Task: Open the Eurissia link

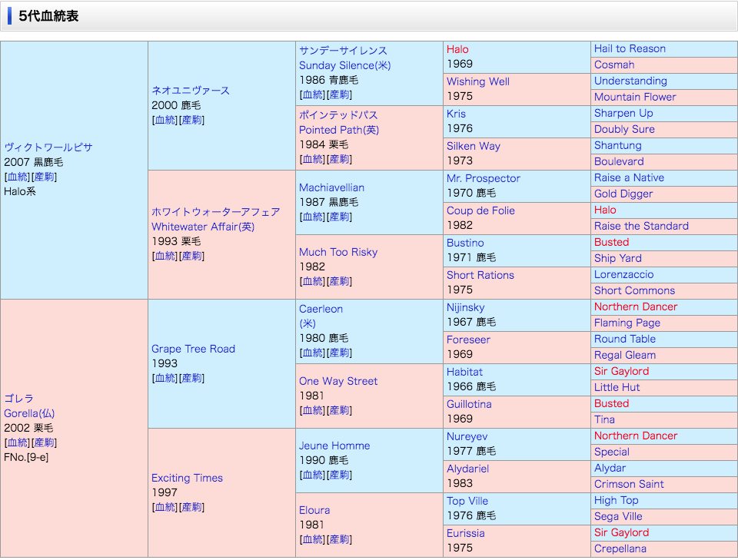Action: (x=466, y=533)
